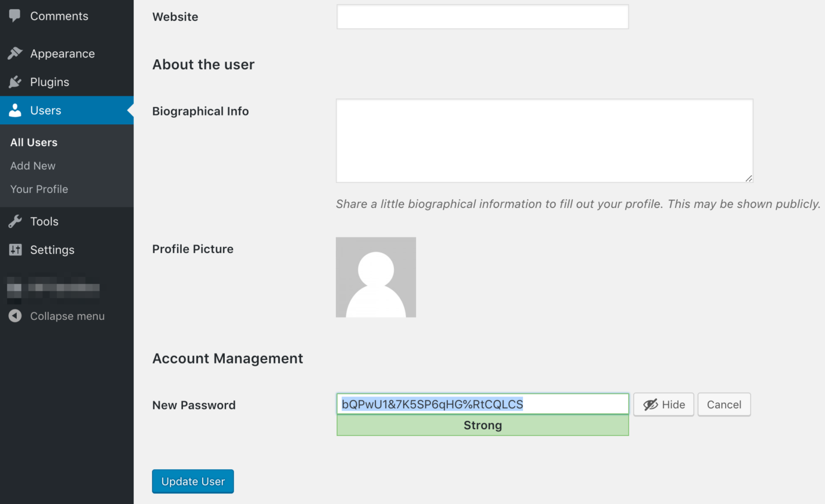Image resolution: width=825 pixels, height=504 pixels.
Task: Open the Tools wrench icon
Action: [x=15, y=221]
